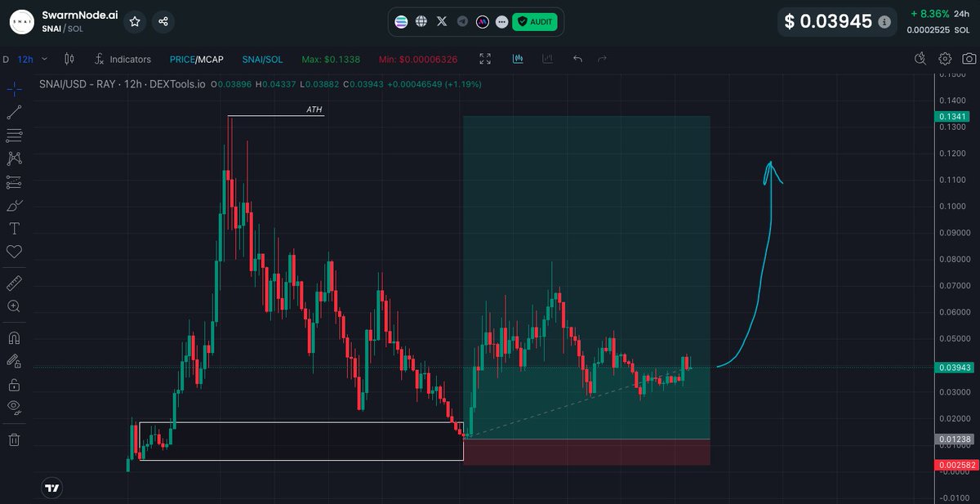Screen dimensions: 980x504
Task: Click the 0.01238 gray price axis tag
Action: pyautogui.click(x=954, y=439)
